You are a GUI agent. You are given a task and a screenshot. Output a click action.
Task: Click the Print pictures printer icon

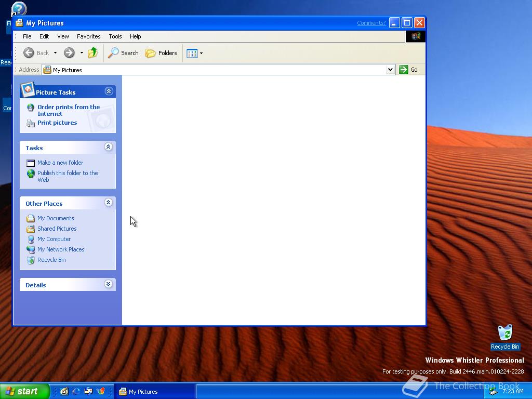click(x=31, y=123)
